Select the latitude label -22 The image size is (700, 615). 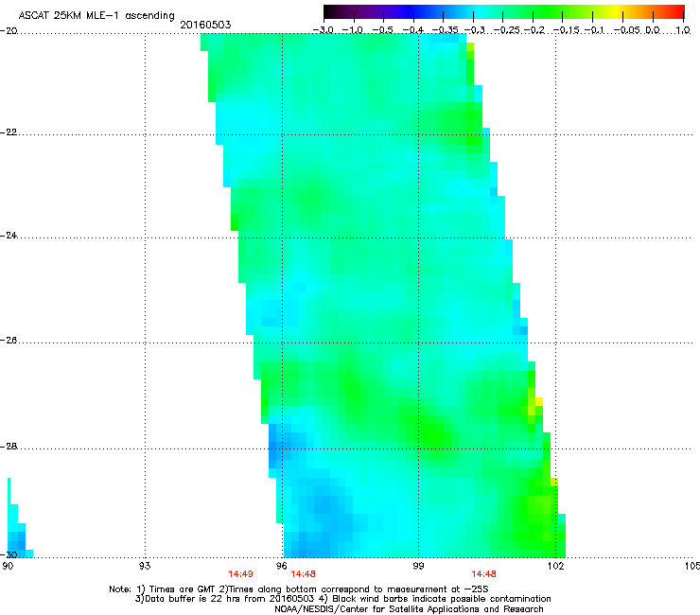click(x=9, y=132)
